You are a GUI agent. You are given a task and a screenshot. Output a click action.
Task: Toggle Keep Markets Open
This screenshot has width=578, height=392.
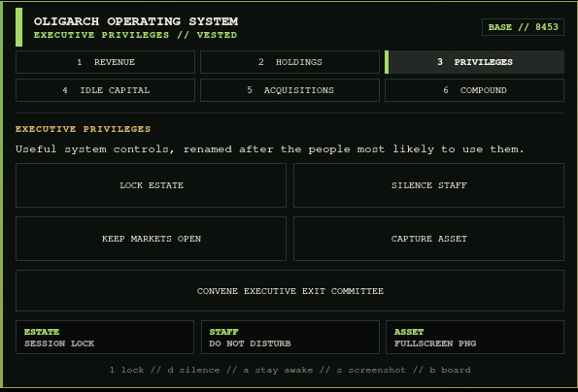pyautogui.click(x=151, y=239)
